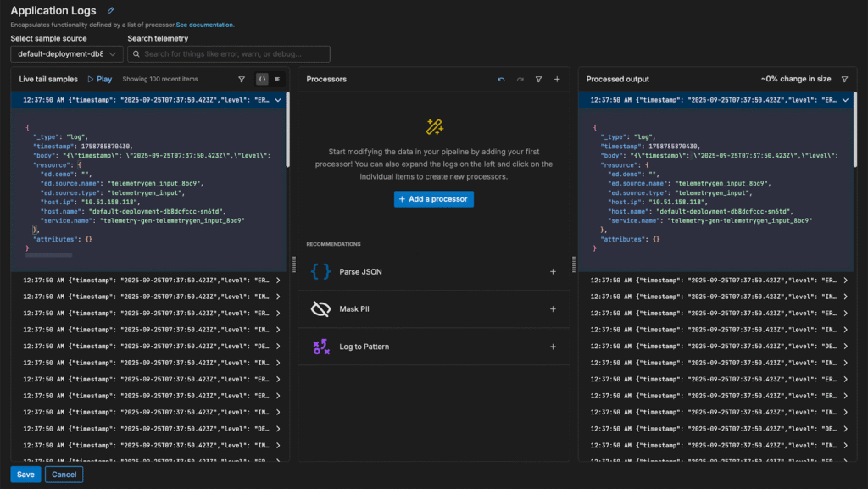Click the Mask PII crossed-eye icon

coord(320,309)
